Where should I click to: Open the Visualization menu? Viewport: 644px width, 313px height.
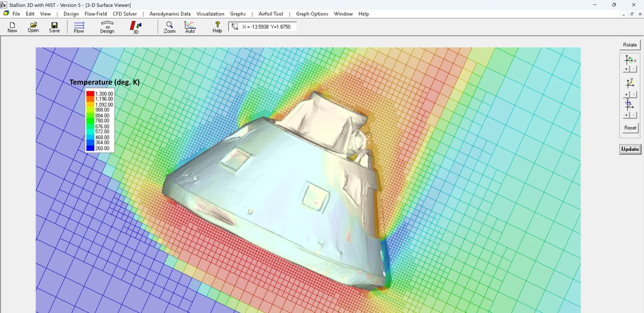(x=210, y=14)
